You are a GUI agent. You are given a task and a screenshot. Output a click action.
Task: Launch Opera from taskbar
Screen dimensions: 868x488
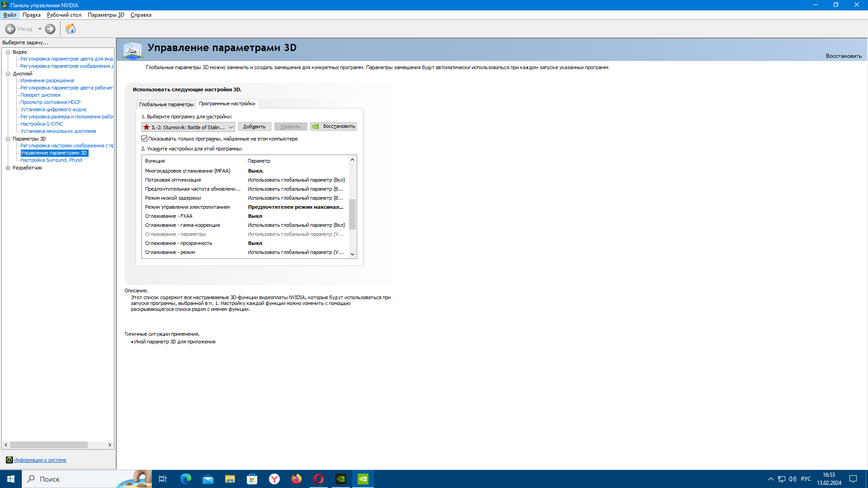318,479
